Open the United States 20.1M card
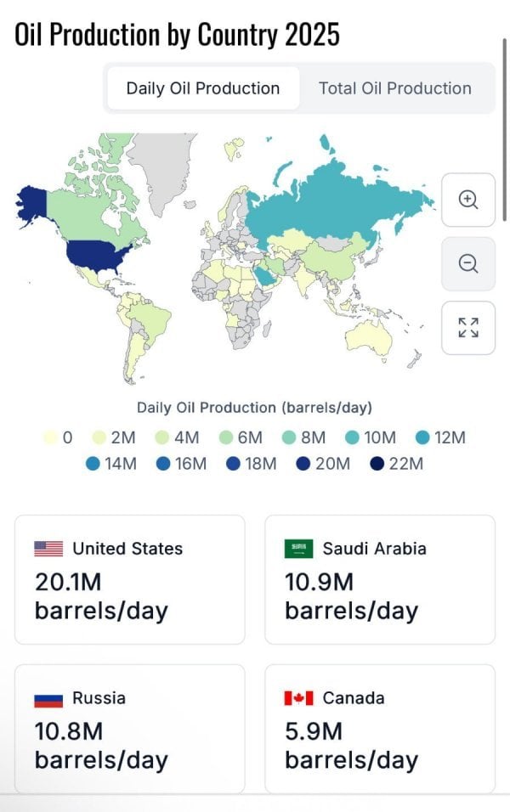The image size is (510, 812). [129, 579]
